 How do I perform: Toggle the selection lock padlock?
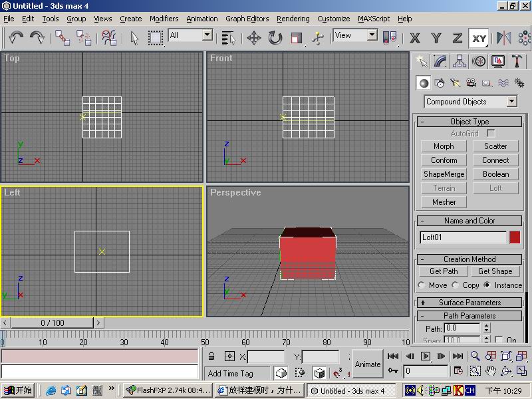click(x=211, y=356)
